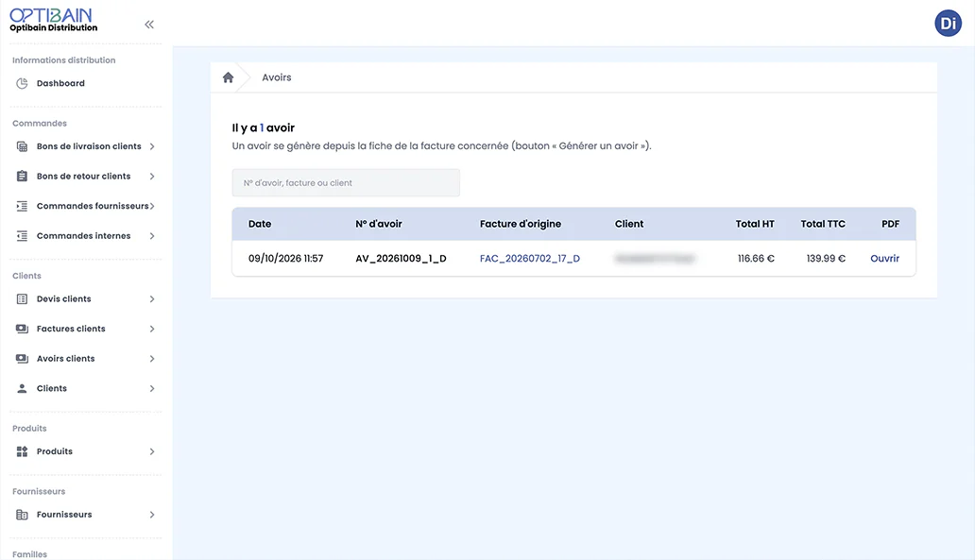The height and width of the screenshot is (560, 975).
Task: Click the Devis clients document icon
Action: coord(22,299)
